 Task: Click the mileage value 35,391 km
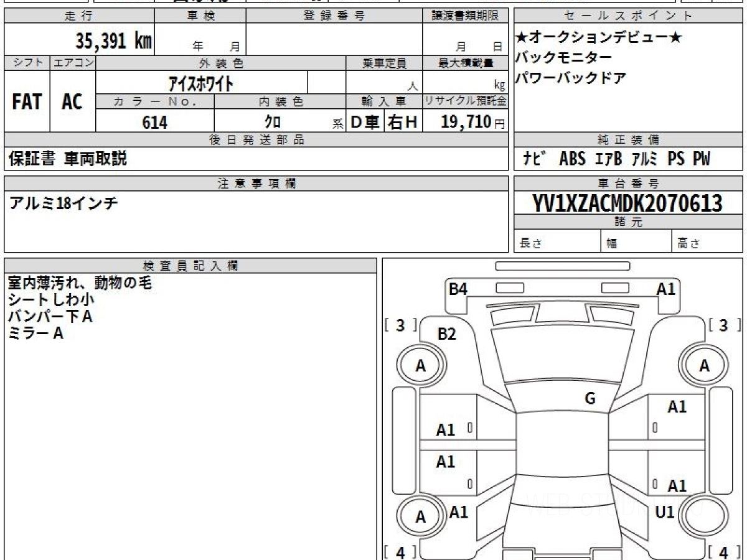pos(114,41)
